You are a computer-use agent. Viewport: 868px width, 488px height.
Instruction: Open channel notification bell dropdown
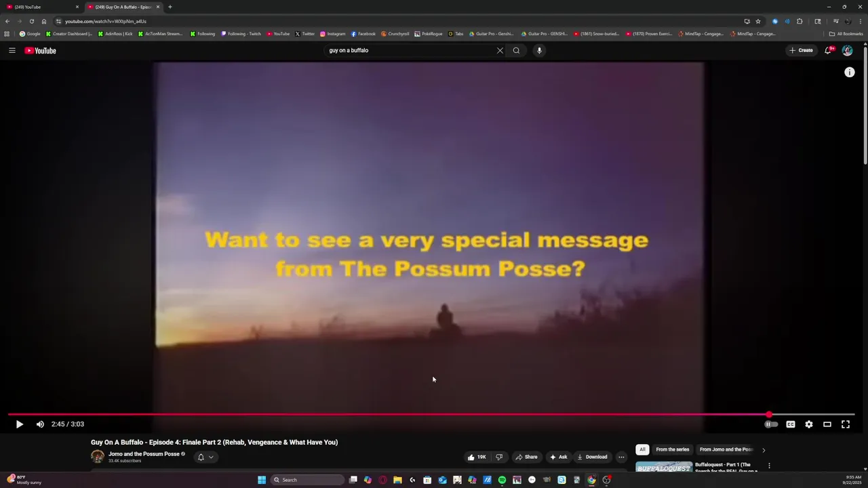pos(205,457)
